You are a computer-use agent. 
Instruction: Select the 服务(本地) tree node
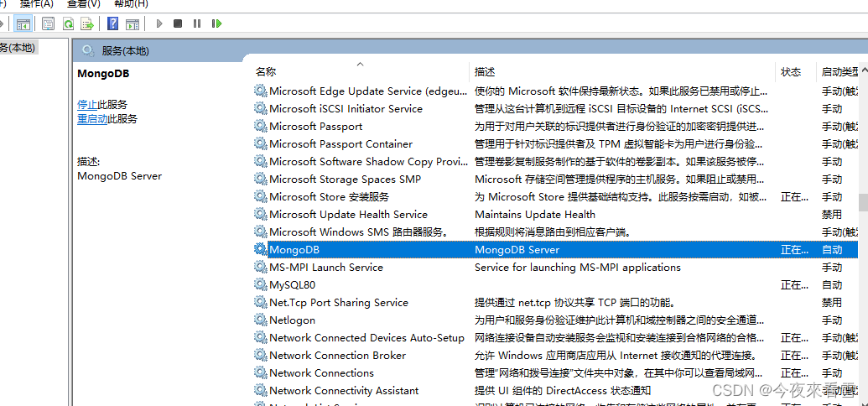(x=17, y=48)
